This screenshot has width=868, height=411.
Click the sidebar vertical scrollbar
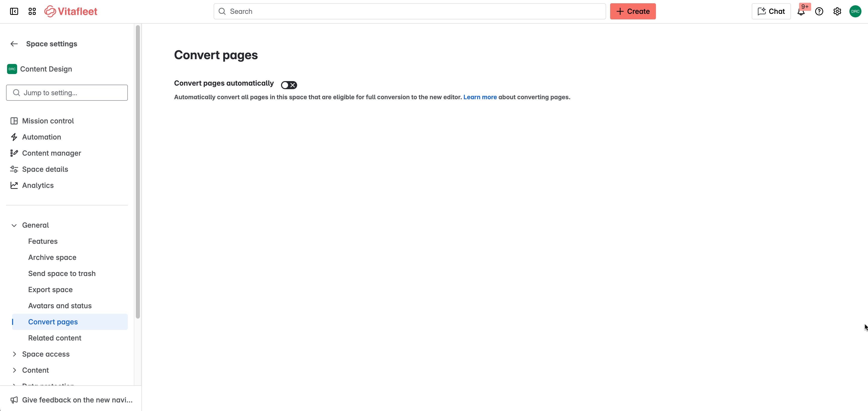137,172
